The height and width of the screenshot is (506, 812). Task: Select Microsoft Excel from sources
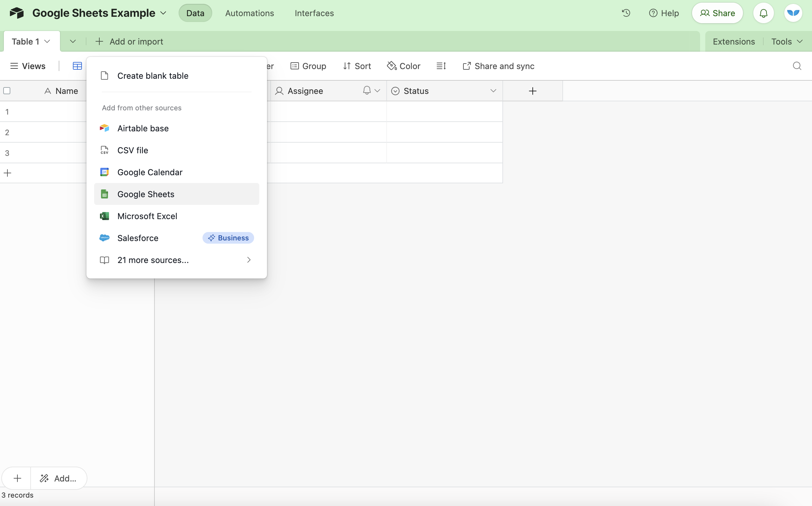[x=177, y=216]
